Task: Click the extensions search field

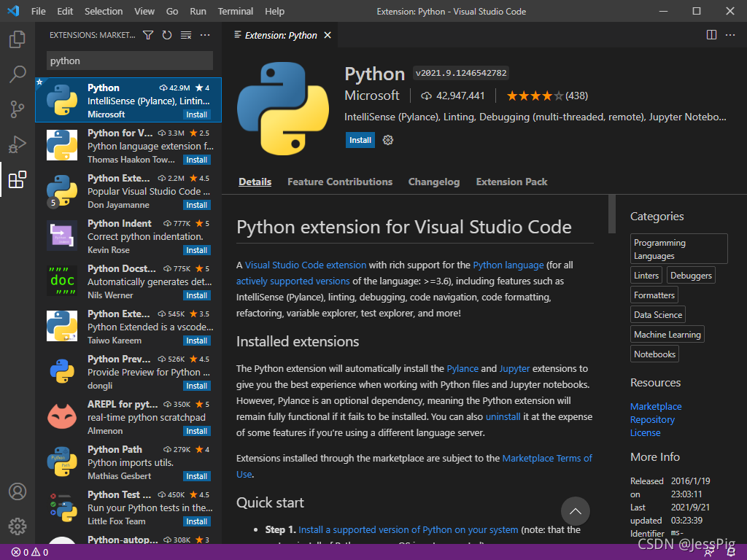Action: [x=130, y=61]
